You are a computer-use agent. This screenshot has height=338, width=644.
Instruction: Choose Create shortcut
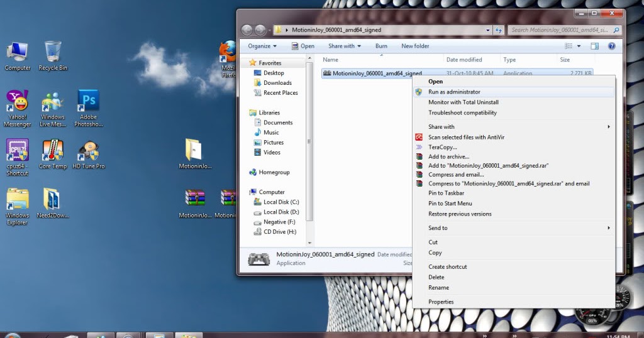point(514,266)
